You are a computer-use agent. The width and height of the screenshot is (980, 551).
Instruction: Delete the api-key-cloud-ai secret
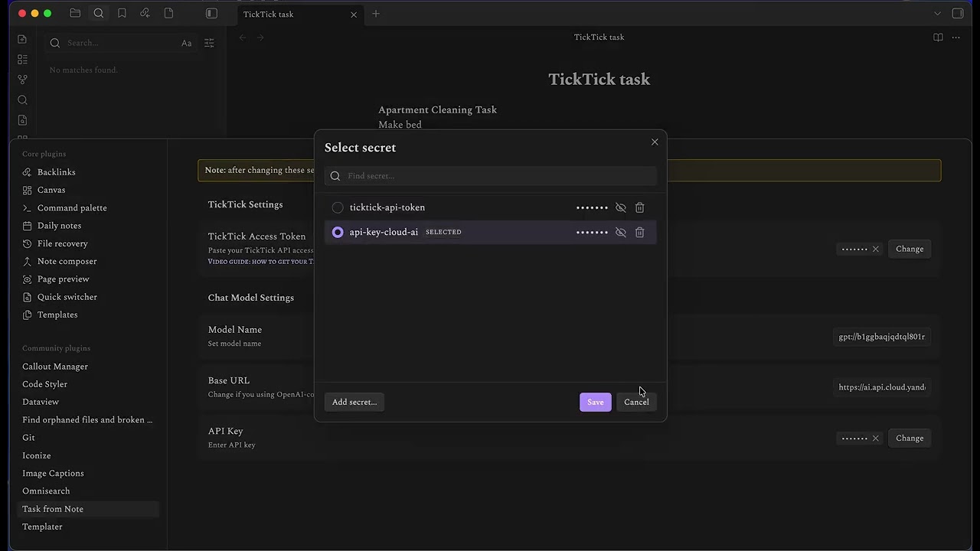tap(640, 232)
